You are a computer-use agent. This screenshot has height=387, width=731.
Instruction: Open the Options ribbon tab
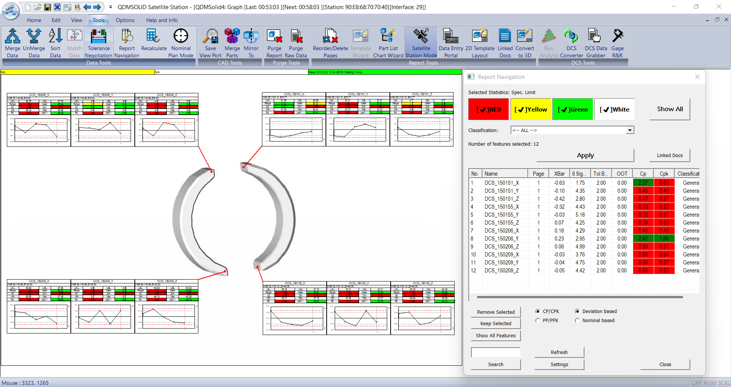[125, 20]
